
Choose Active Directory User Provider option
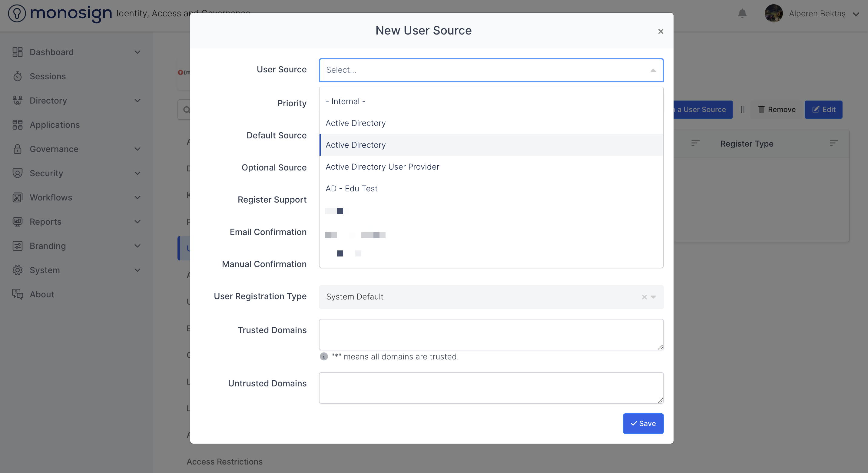pyautogui.click(x=382, y=167)
